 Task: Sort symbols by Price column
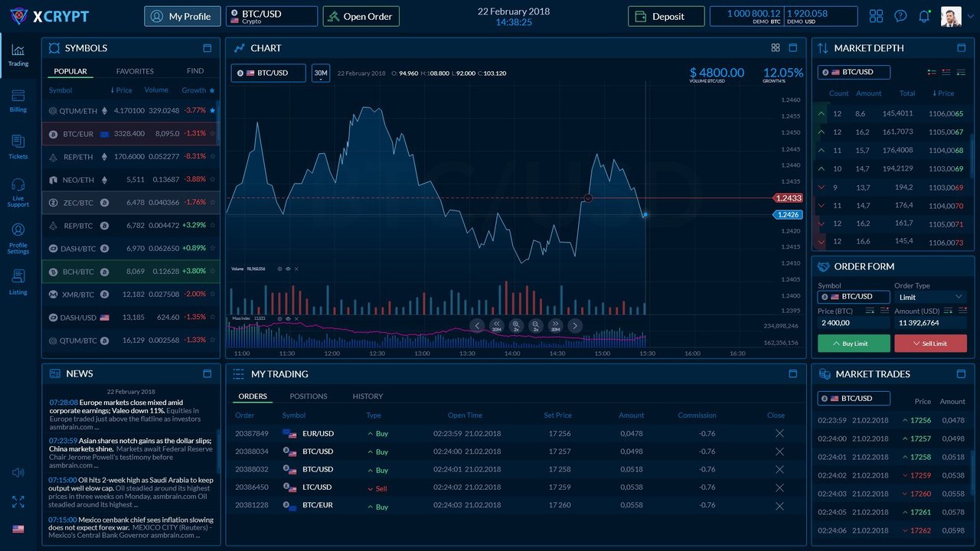coord(122,90)
